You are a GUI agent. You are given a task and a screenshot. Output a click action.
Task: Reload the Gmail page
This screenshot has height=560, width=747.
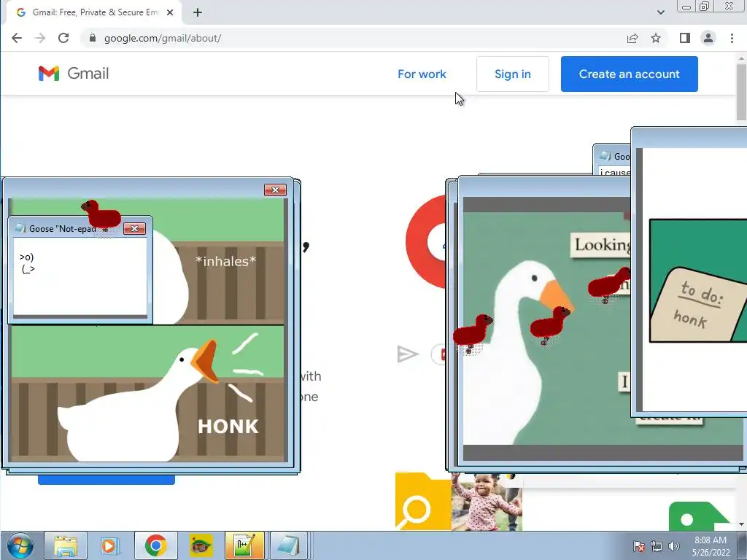tap(63, 38)
